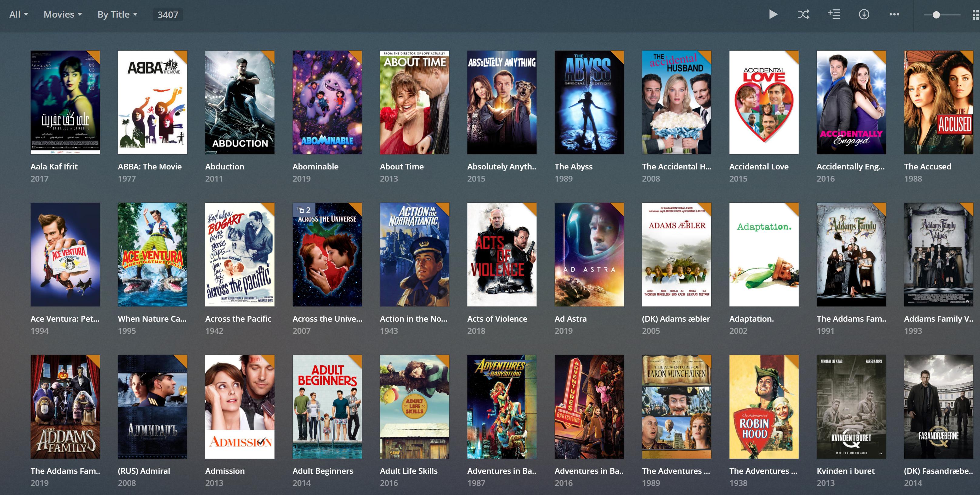Open The Adventures of Robin Hood poster

[763, 406]
